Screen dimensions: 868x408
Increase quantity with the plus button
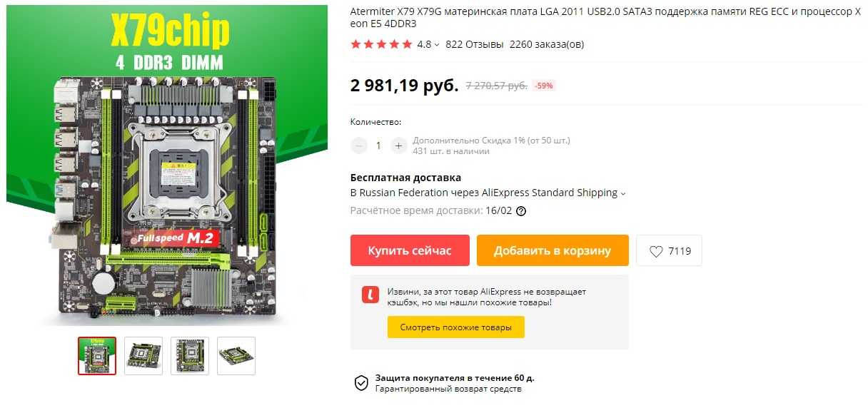point(398,146)
